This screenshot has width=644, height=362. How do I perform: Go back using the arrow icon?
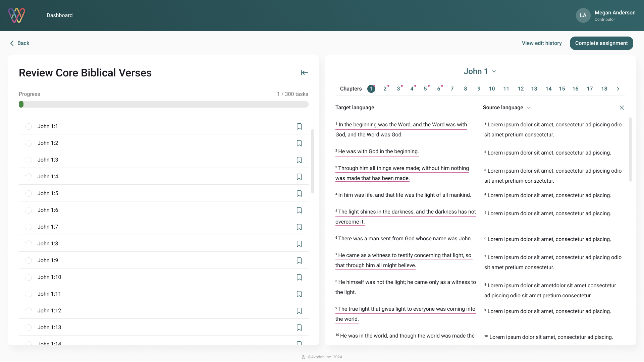[12, 43]
